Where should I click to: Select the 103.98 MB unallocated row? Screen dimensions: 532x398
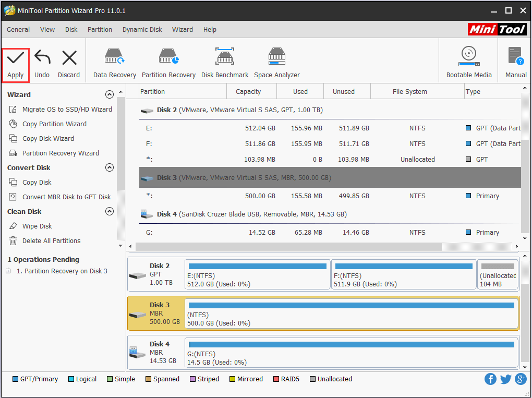coord(330,160)
